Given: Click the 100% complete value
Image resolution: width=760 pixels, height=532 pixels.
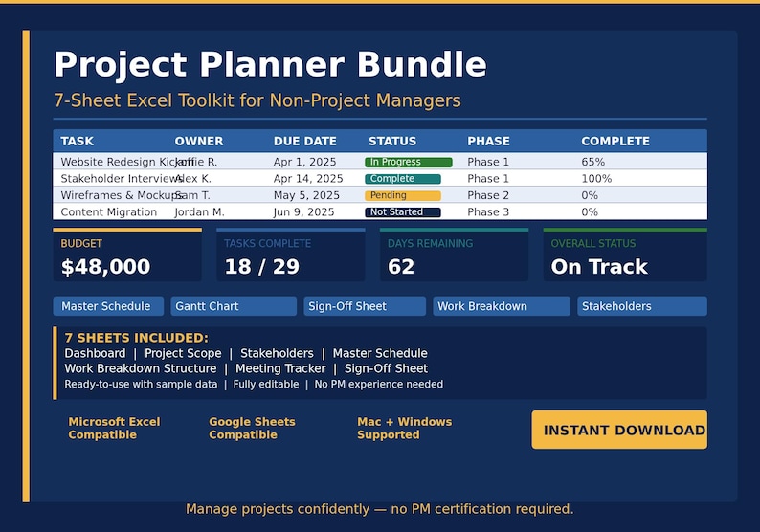Looking at the screenshot, I should 596,179.
